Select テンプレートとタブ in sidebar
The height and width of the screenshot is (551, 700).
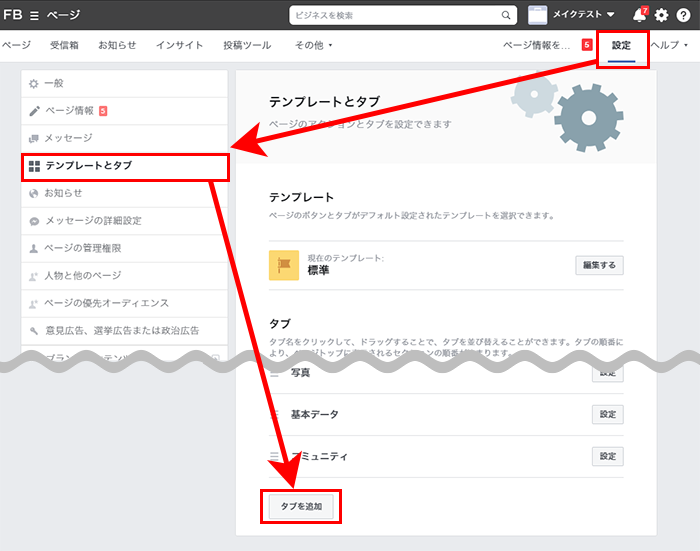[125, 166]
